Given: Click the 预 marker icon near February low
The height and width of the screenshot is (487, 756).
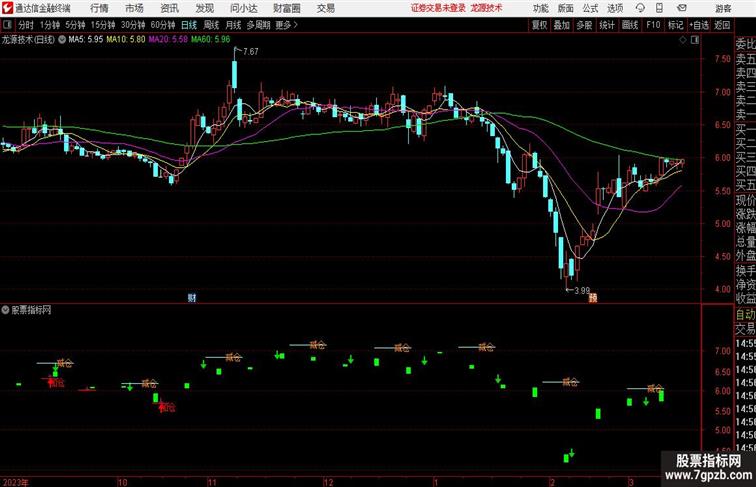Looking at the screenshot, I should [x=593, y=298].
